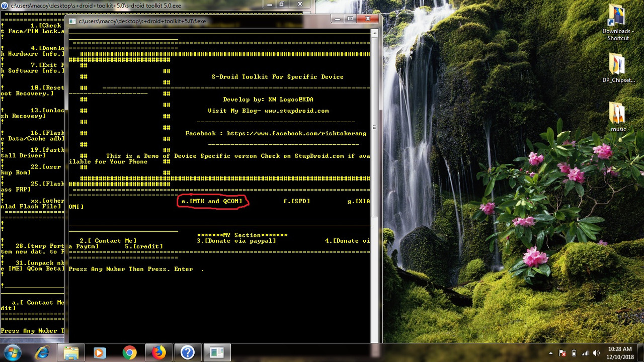Click the 'Develop by: XN Logos@XDA' line
Image resolution: width=644 pixels, height=362 pixels.
pos(268,100)
